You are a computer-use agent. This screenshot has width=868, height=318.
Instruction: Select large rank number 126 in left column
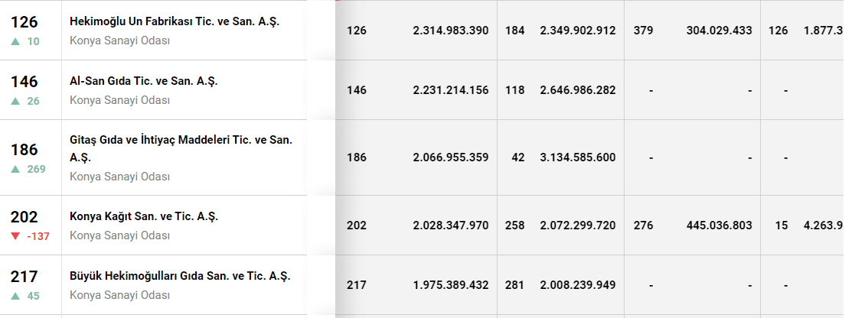click(24, 22)
